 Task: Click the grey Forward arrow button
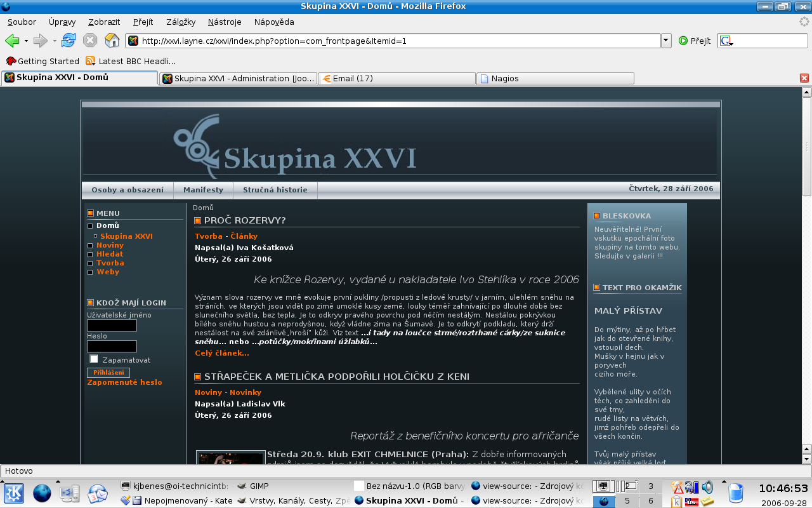(x=41, y=41)
